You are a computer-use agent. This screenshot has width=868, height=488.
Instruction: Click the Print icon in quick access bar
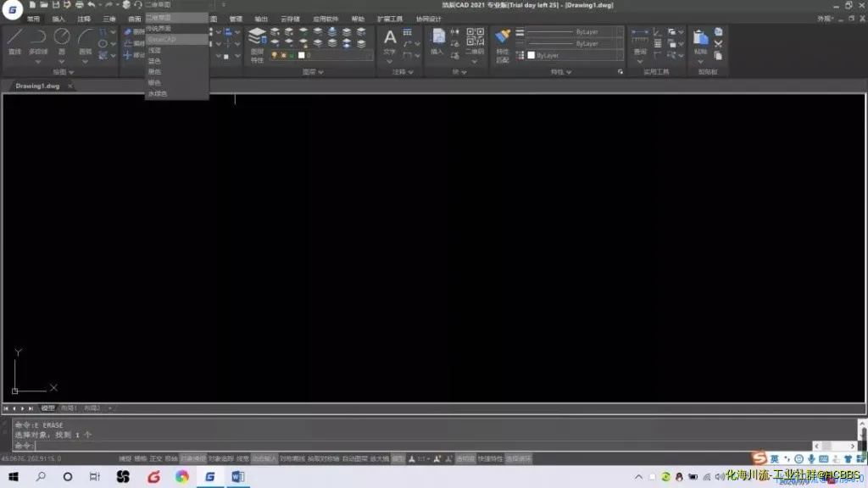point(79,5)
